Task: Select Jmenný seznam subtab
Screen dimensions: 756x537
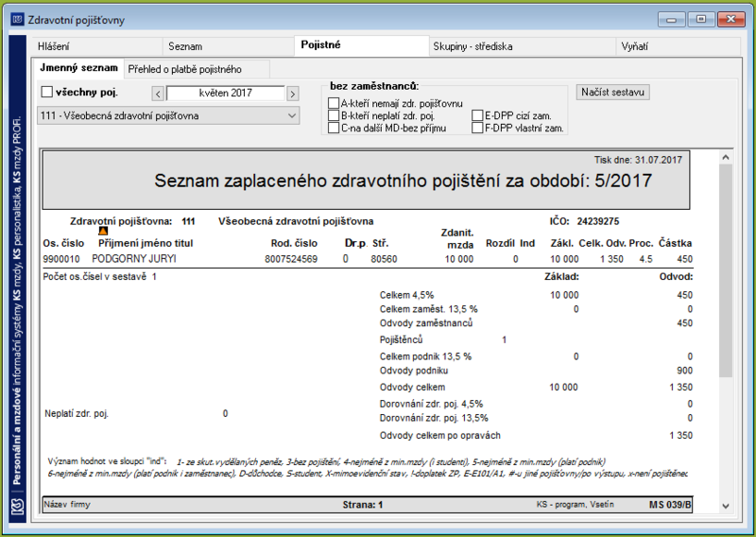Action: pos(78,67)
